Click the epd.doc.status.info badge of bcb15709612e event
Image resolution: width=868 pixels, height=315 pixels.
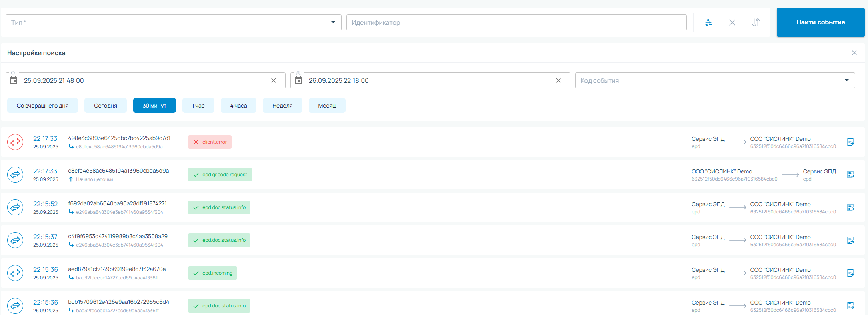click(x=219, y=306)
